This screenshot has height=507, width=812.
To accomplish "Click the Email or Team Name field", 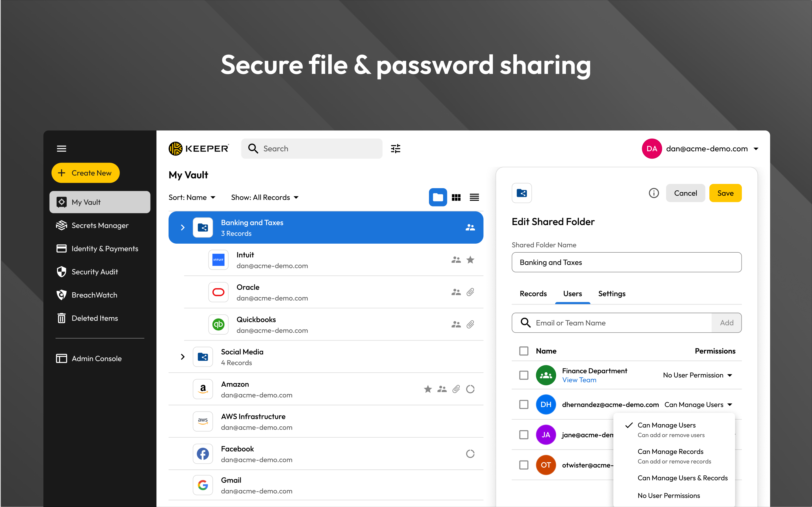I will 612,323.
